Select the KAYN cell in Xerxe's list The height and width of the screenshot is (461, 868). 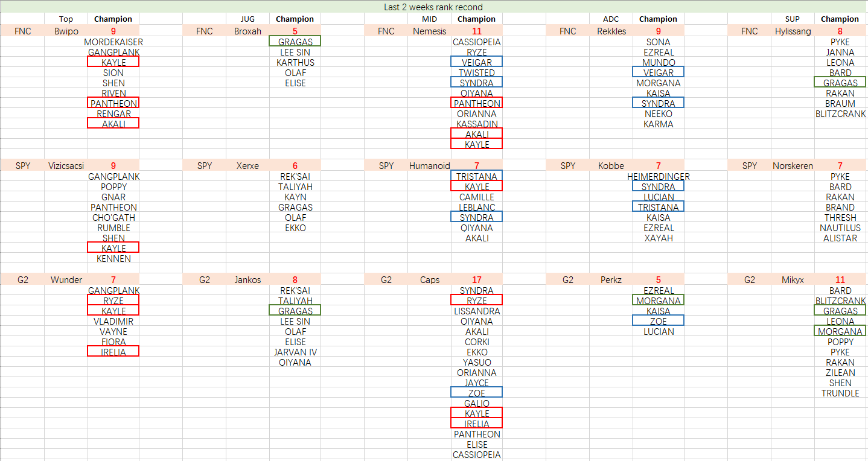pos(295,197)
